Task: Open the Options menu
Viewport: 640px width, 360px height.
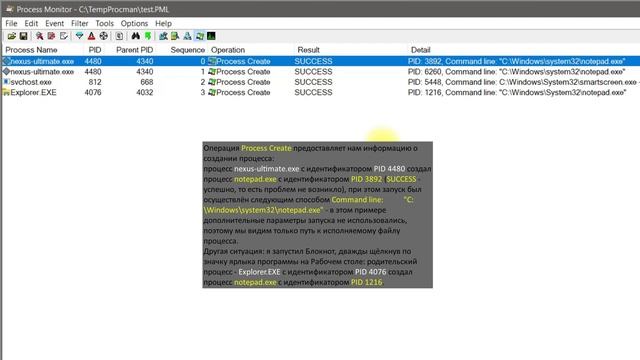Action: [134, 23]
